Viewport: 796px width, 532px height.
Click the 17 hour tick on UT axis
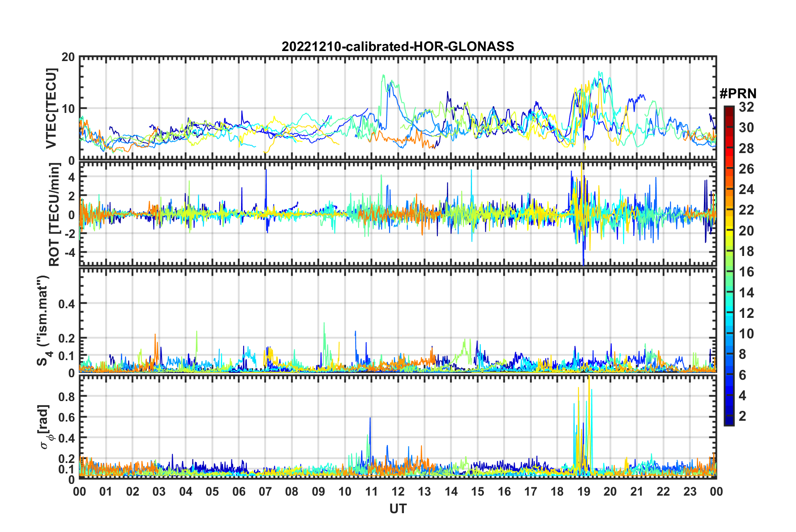tap(531, 491)
